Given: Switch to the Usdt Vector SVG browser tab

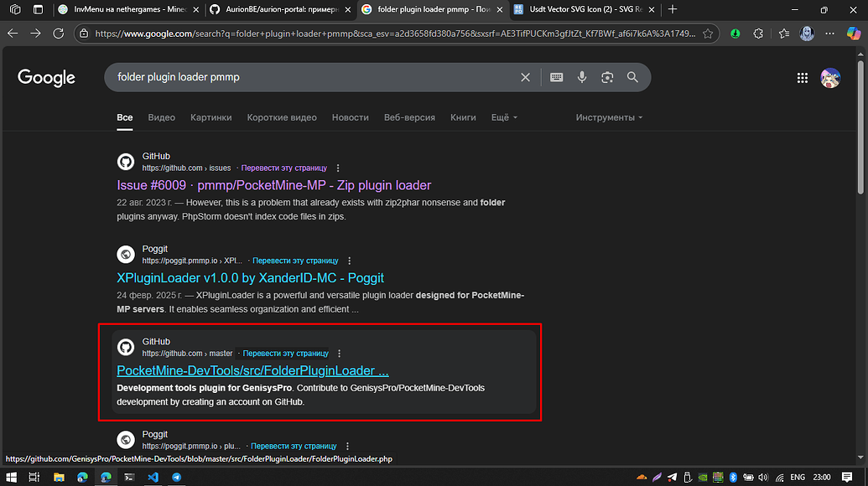Looking at the screenshot, I should coord(587,11).
